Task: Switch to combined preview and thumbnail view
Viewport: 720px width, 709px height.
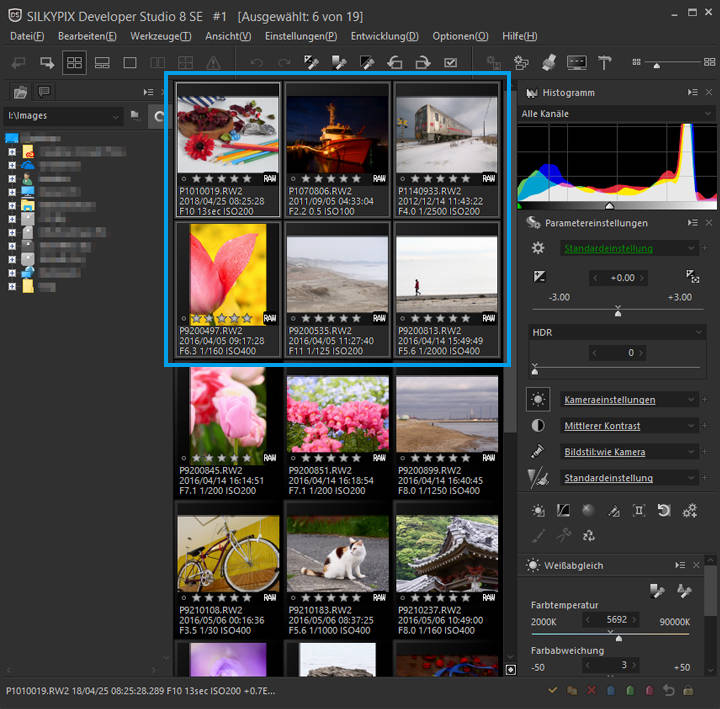Action: click(102, 62)
